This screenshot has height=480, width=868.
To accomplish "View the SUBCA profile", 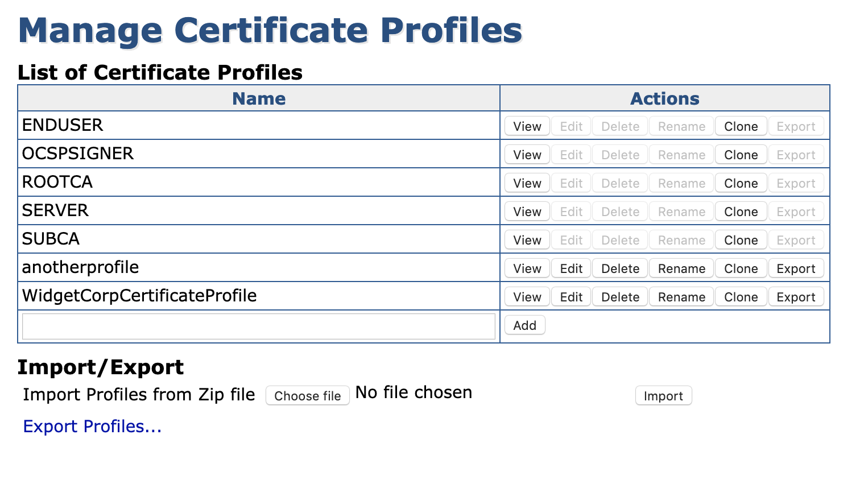I will coord(526,239).
